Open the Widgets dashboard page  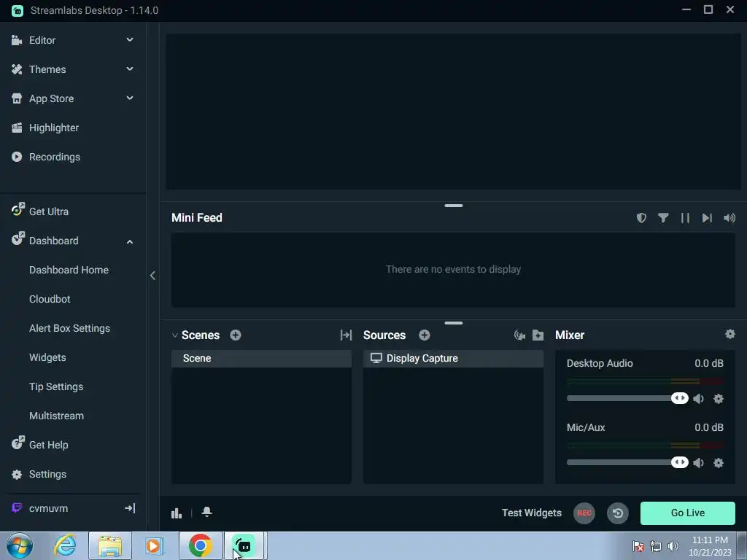[47, 357]
